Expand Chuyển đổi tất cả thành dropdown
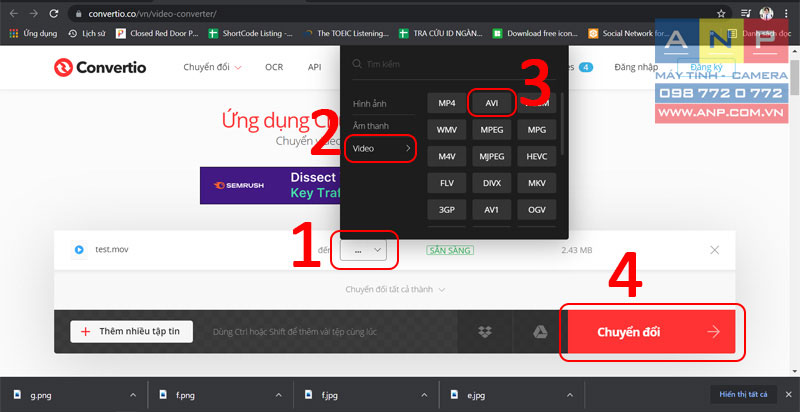Viewport: 800px width, 412px height. (x=395, y=289)
